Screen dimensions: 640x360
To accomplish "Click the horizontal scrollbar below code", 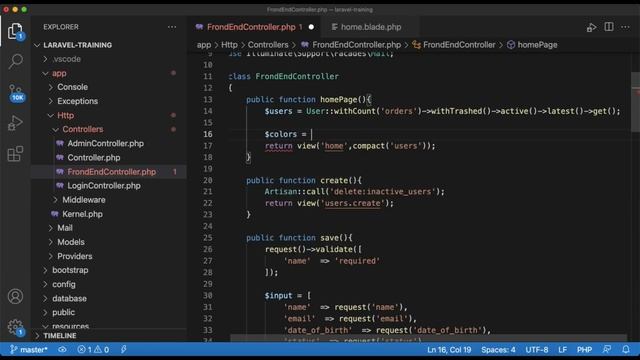I will (x=429, y=338).
